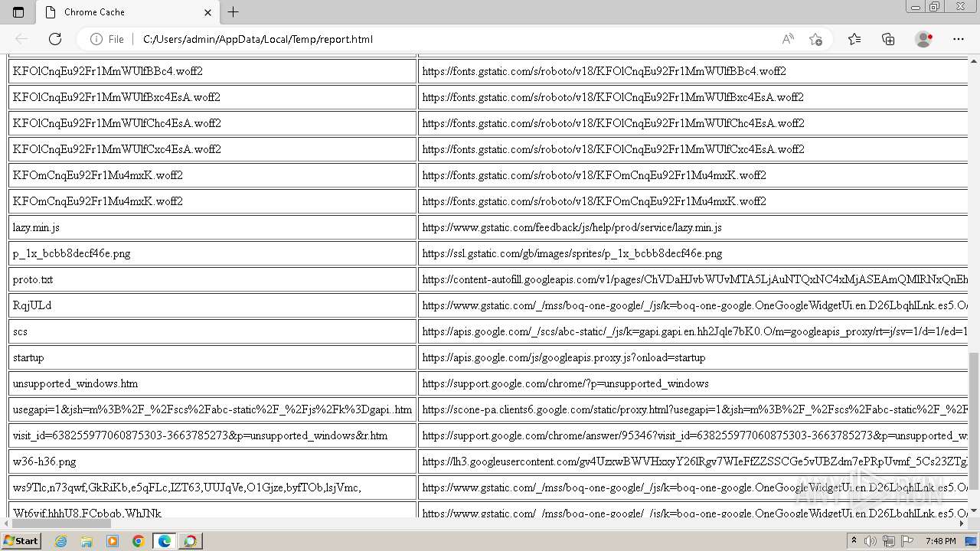This screenshot has width=980, height=551.
Task: Click URL ending KFOlCnqEu92Fr1MmWUlfBBc4.woff2
Action: [x=604, y=71]
